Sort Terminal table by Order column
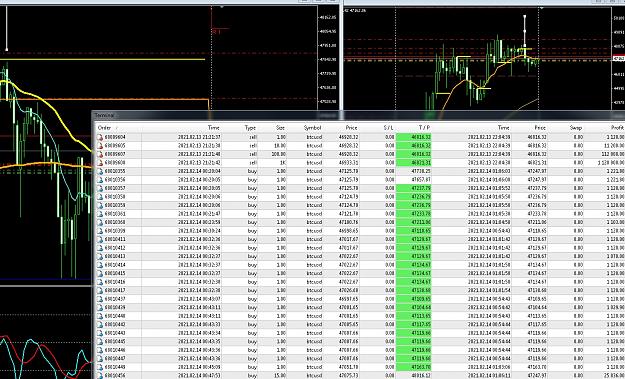 point(104,128)
